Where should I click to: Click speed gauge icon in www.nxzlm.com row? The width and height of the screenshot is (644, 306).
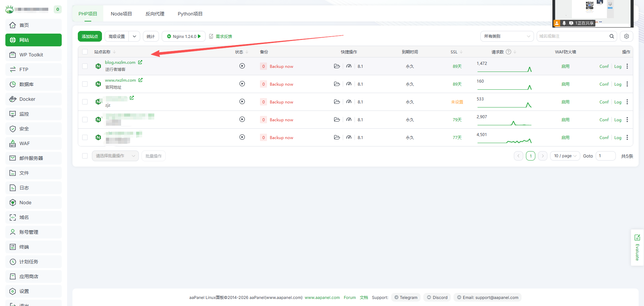tap(349, 84)
